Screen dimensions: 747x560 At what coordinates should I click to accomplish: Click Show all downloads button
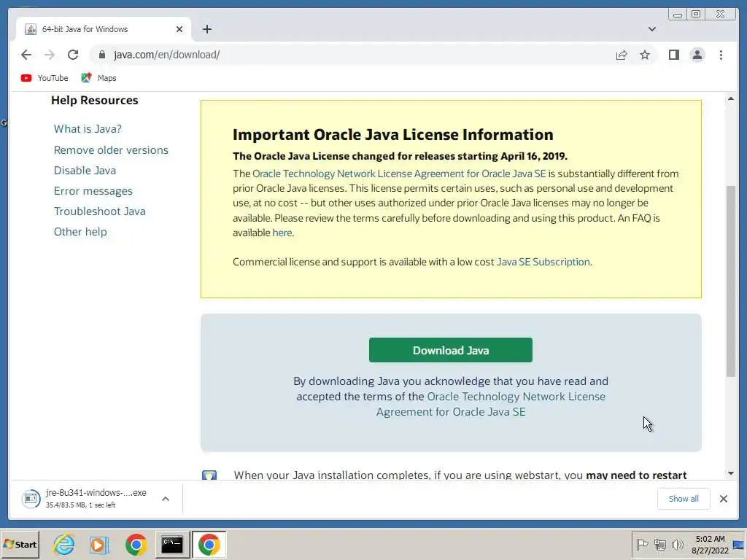(683, 499)
